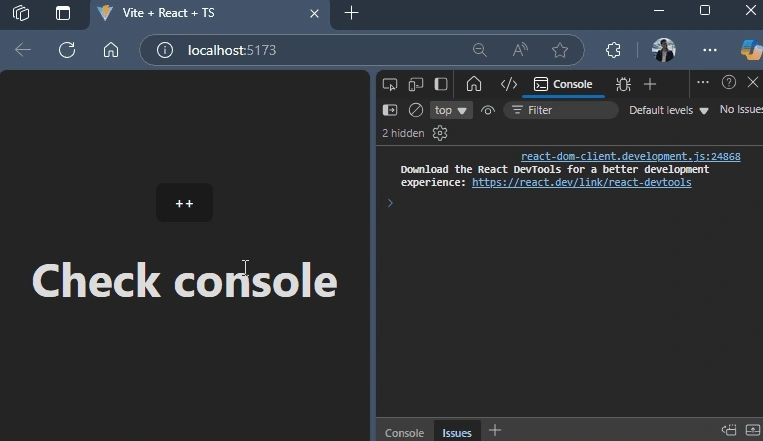The image size is (763, 441).
Task: Click the No Issues indicator
Action: pyautogui.click(x=741, y=110)
